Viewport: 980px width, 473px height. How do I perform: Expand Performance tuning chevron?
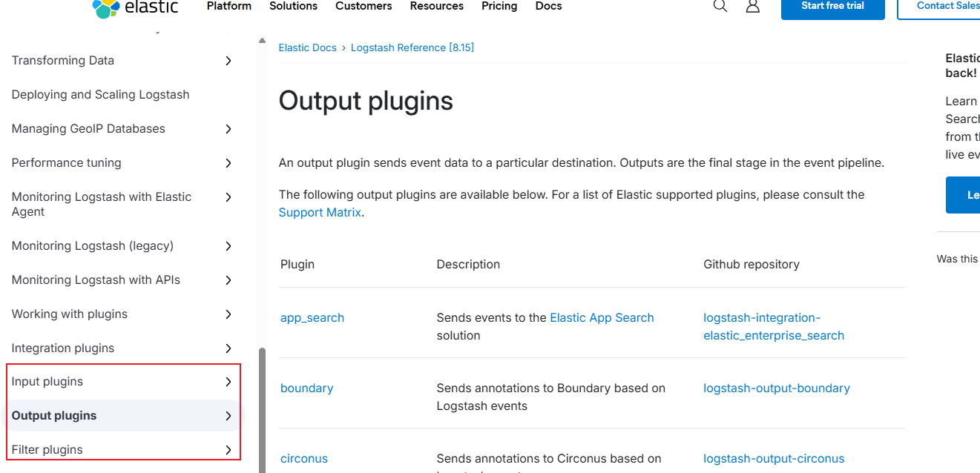coord(228,163)
